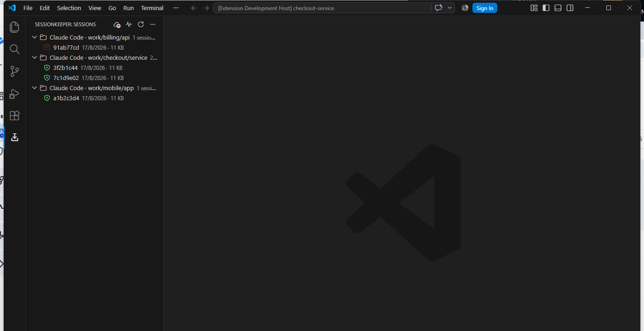Click the command center search box
The height and width of the screenshot is (331, 644).
pyautogui.click(x=322, y=8)
